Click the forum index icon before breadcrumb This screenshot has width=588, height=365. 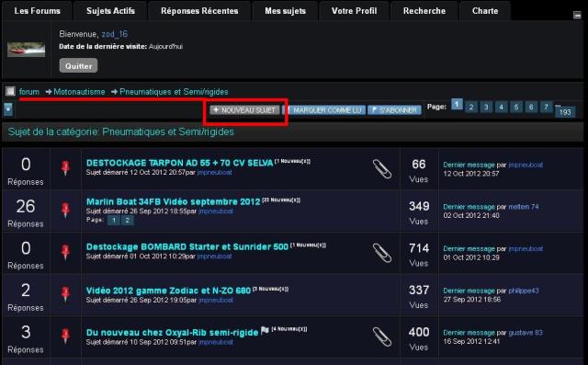(10, 91)
